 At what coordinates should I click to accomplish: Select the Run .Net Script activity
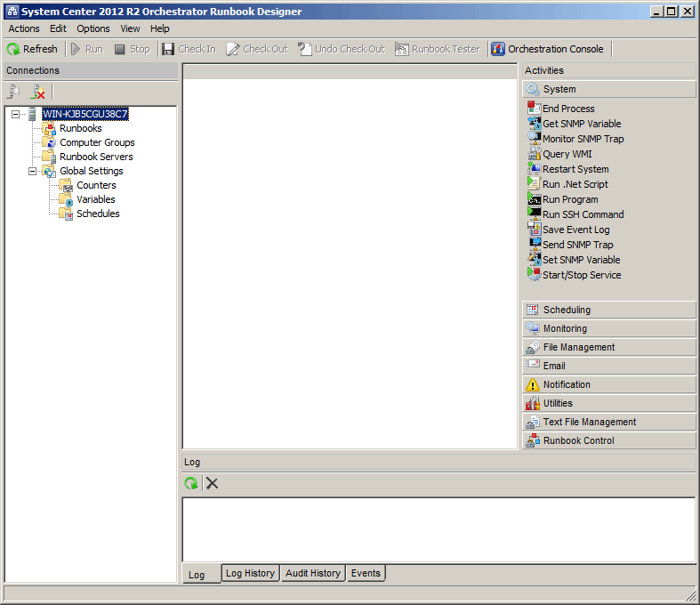click(x=567, y=184)
